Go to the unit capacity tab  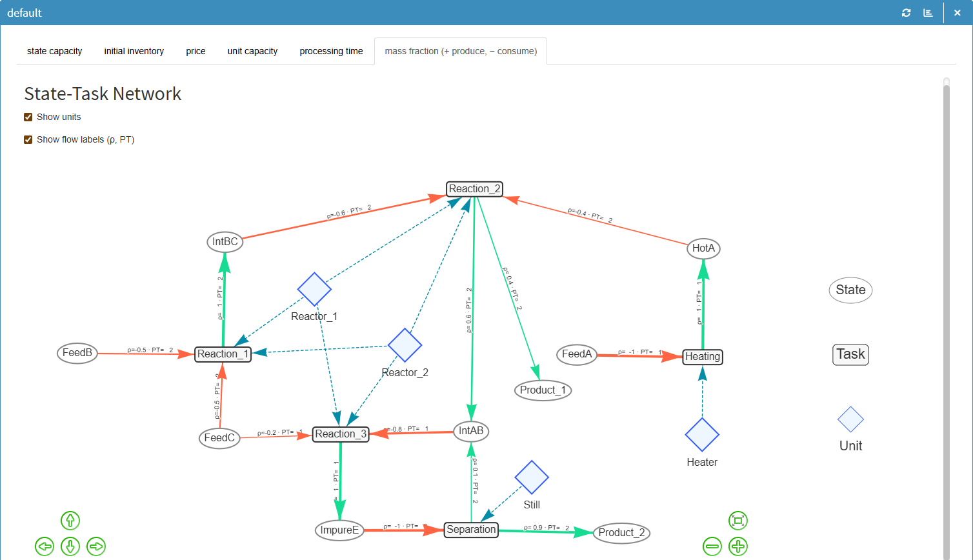tap(252, 51)
